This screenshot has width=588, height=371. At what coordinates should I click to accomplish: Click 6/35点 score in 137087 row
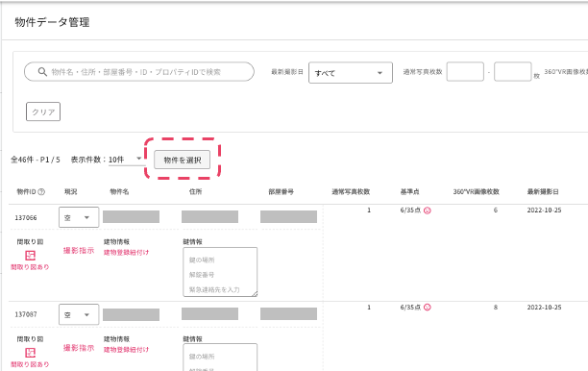click(410, 308)
